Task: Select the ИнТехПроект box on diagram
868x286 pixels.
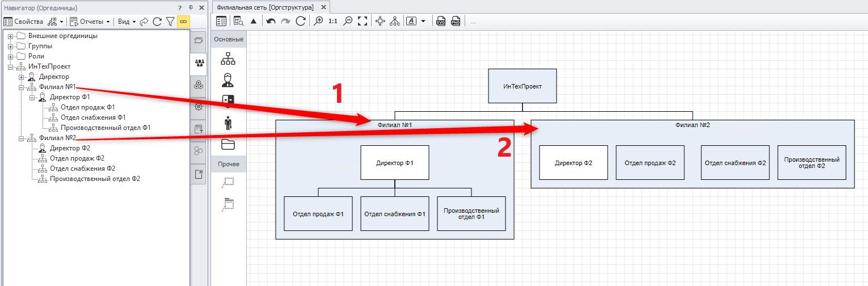Action: click(522, 86)
